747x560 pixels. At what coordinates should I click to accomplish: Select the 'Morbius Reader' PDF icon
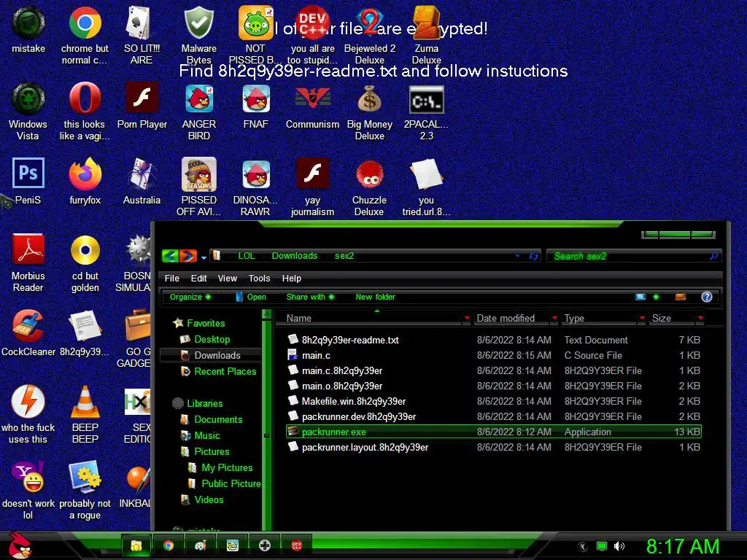(28, 262)
